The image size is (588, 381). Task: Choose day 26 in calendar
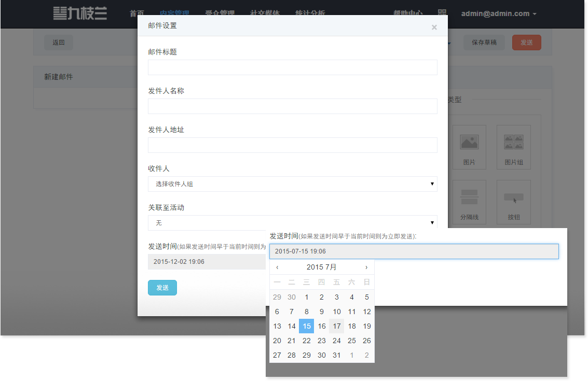pos(367,341)
